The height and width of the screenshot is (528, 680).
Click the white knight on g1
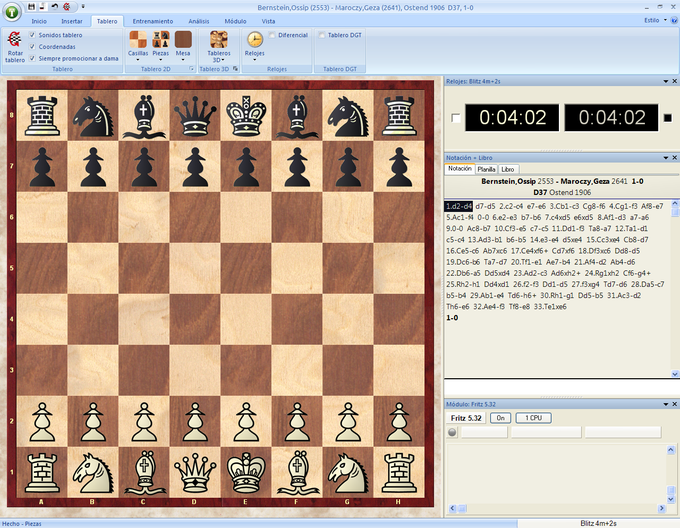[348, 473]
